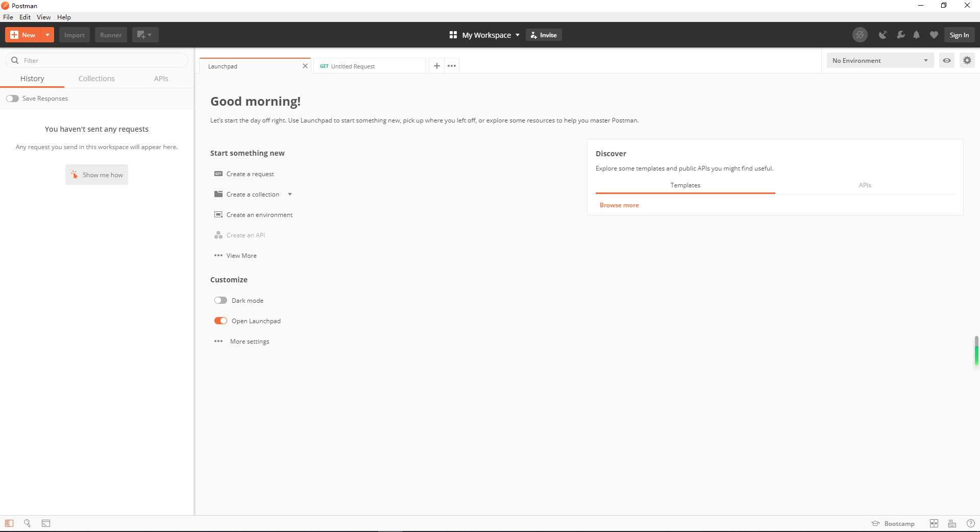This screenshot has height=532, width=980.
Task: Click "You haven't sent any requests" text
Action: 96,129
